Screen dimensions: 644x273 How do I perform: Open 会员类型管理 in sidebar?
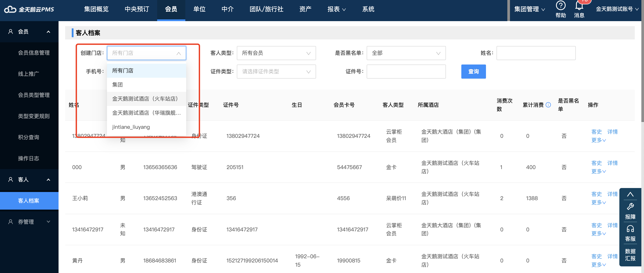(34, 95)
